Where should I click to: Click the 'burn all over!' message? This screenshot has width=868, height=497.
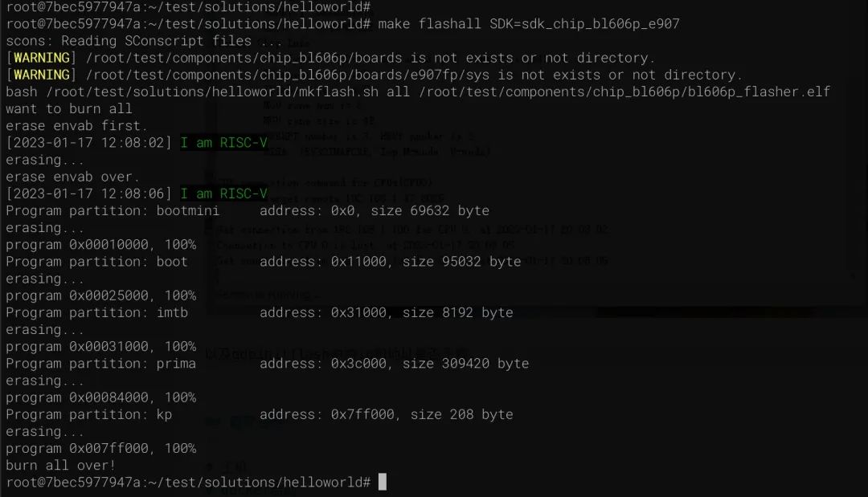(60, 465)
